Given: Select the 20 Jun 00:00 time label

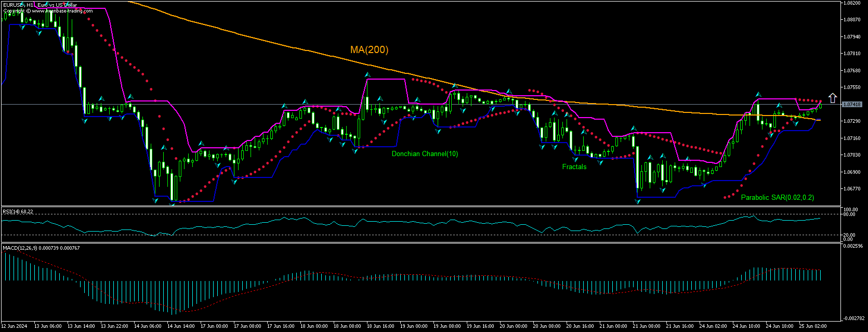Looking at the screenshot, I should (x=514, y=326).
